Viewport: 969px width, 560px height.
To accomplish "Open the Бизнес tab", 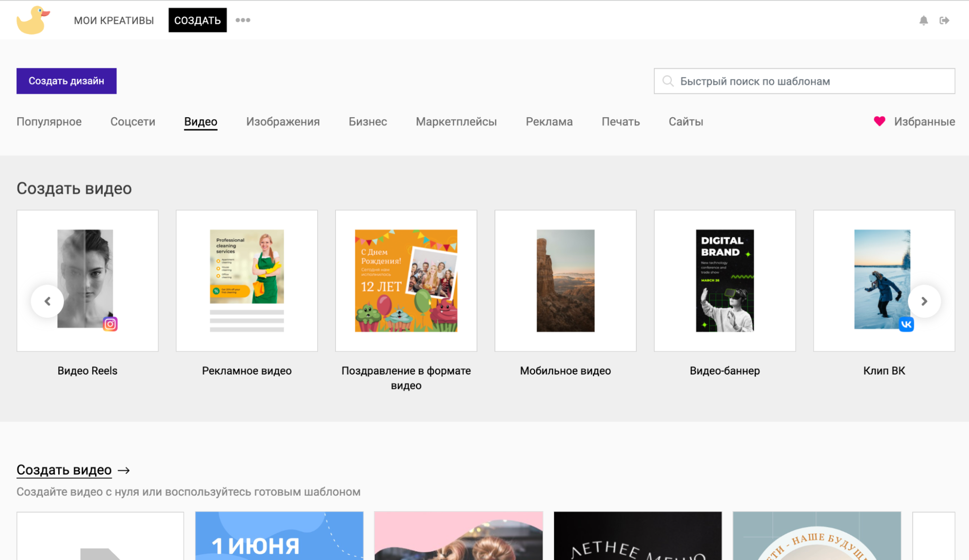I will point(368,122).
